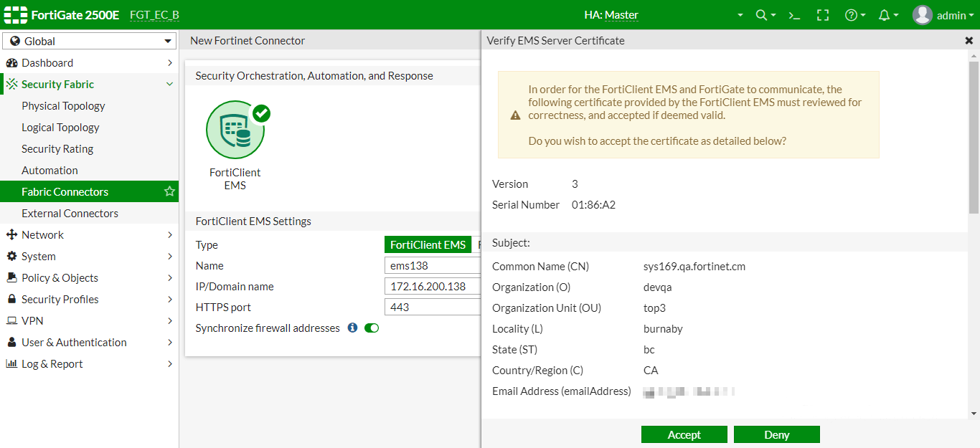
Task: Click the User & Authentication icon
Action: pyautogui.click(x=11, y=343)
